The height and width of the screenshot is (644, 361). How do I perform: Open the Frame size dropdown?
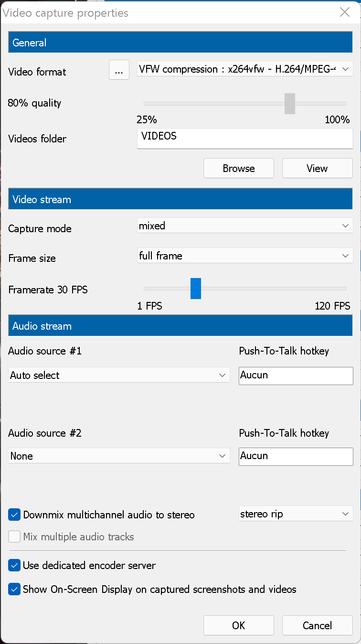[244, 256]
